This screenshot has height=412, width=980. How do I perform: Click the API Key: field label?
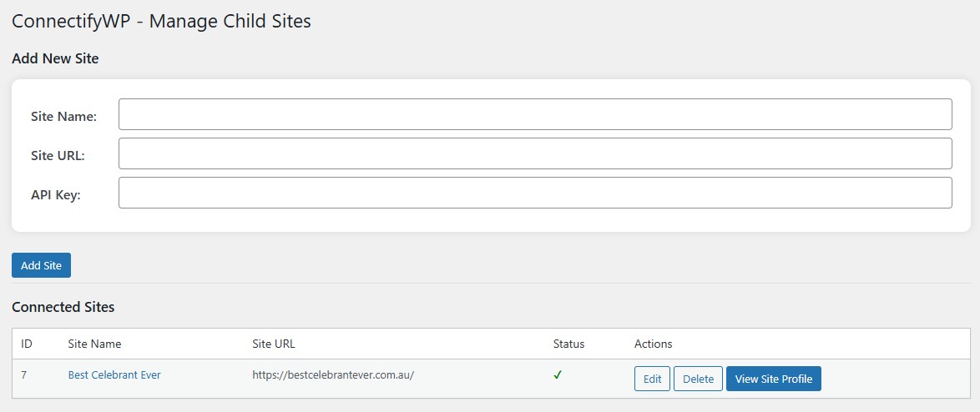[56, 195]
